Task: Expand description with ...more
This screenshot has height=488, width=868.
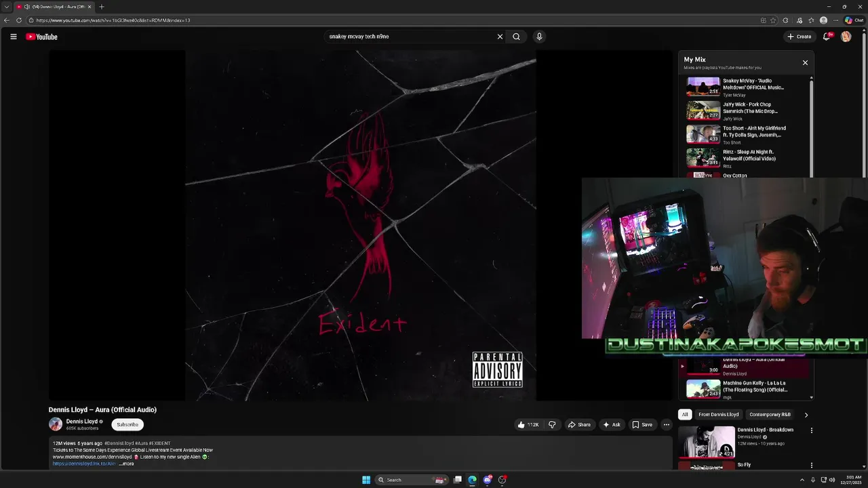Action: point(127,464)
